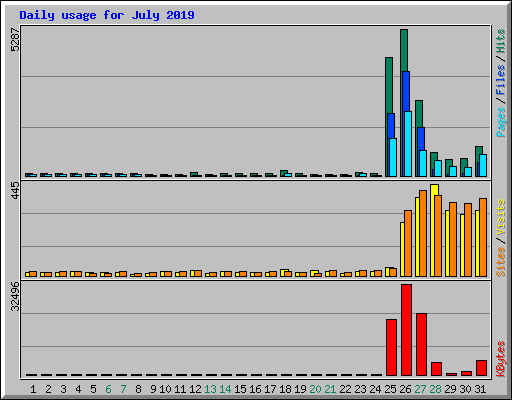Click green weekend day label 21

coord(330,389)
